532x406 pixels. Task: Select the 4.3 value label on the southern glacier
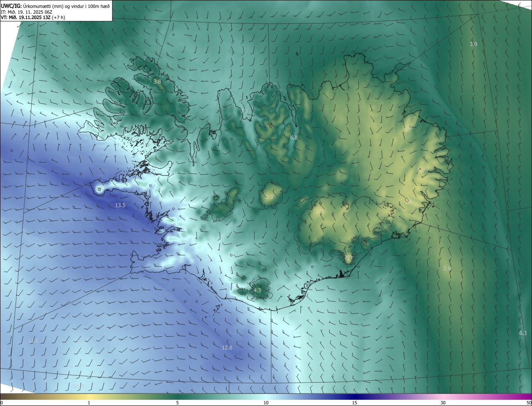(257, 291)
